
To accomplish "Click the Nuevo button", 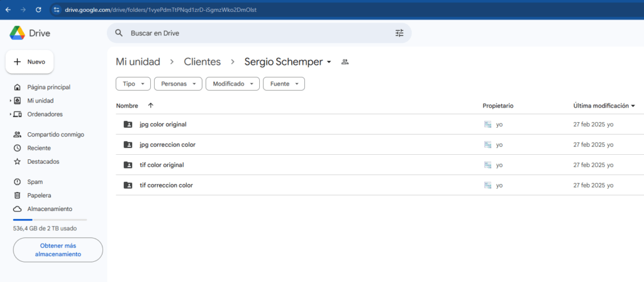I will (x=30, y=62).
